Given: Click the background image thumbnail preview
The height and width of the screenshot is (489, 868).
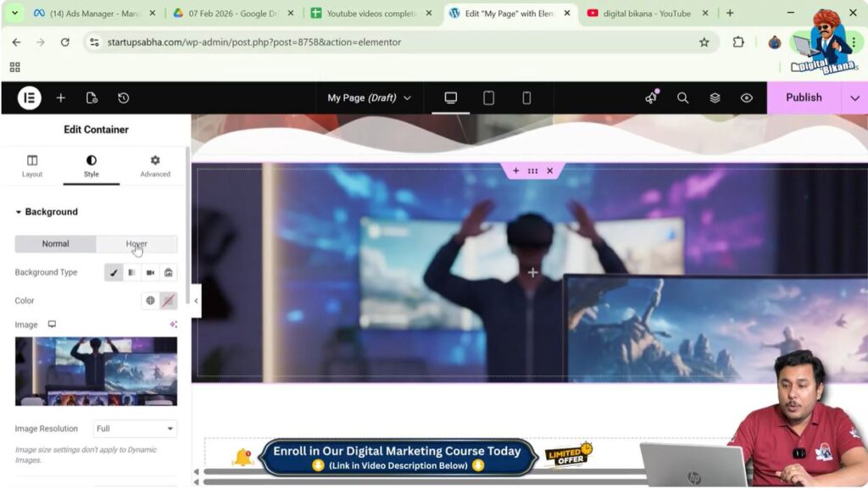Looking at the screenshot, I should point(96,371).
